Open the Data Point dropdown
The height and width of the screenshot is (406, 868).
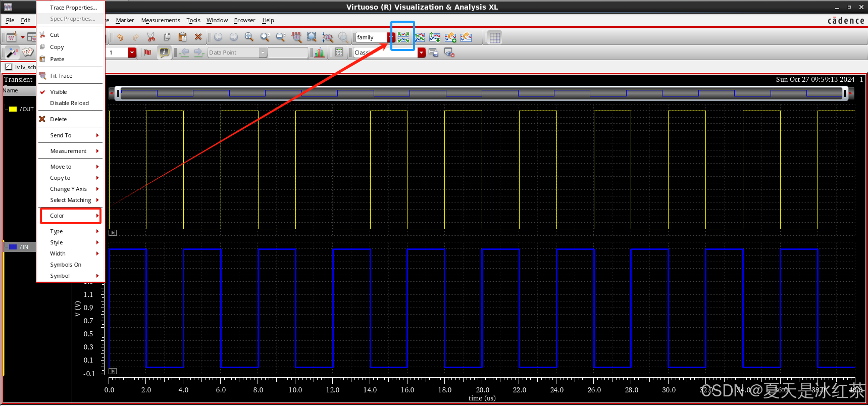(x=237, y=53)
